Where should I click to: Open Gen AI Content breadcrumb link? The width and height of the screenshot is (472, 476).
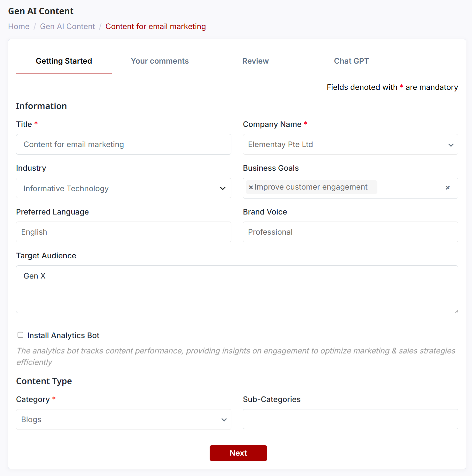point(67,27)
